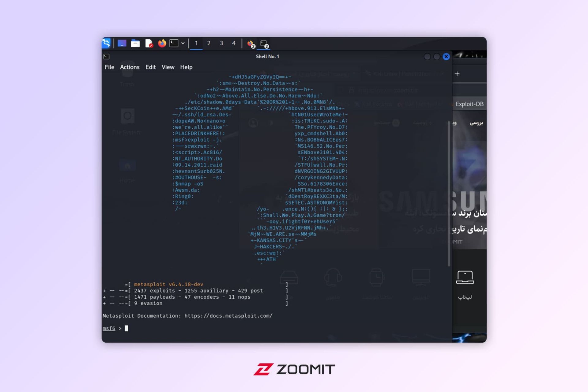Open the Actions menu

[130, 67]
